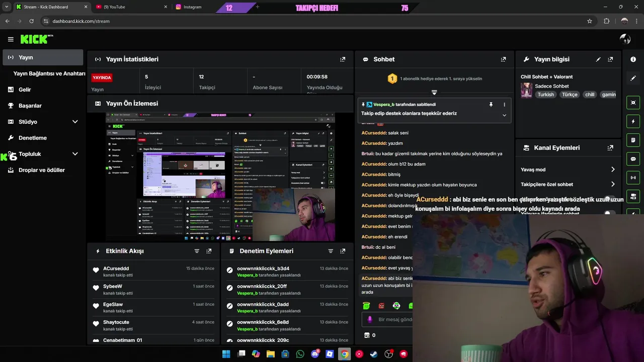
Task: Click the Türkçe tag chip
Action: pos(570,95)
